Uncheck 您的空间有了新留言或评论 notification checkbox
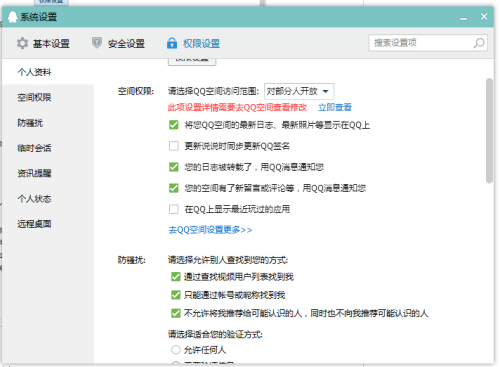This screenshot has height=367, width=500. tap(174, 188)
